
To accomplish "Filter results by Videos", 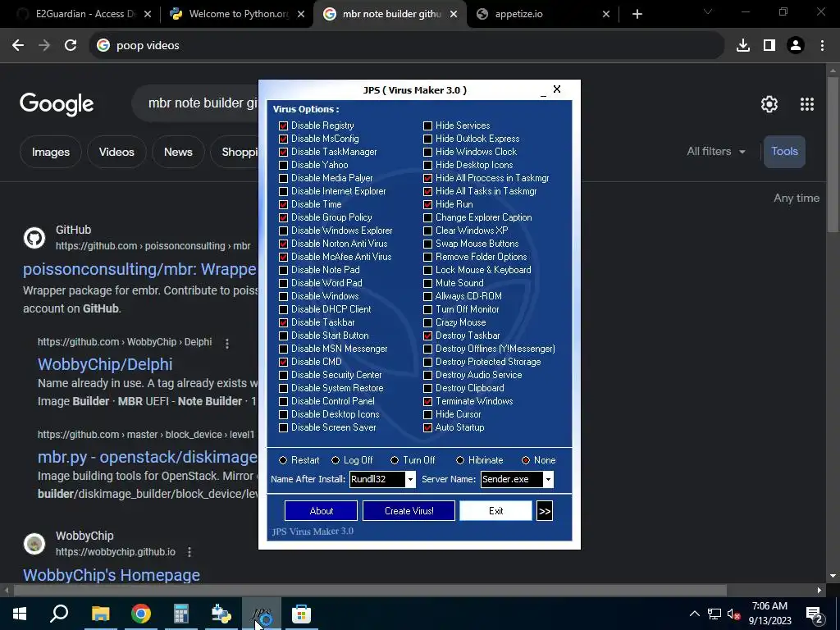I will click(x=116, y=152).
